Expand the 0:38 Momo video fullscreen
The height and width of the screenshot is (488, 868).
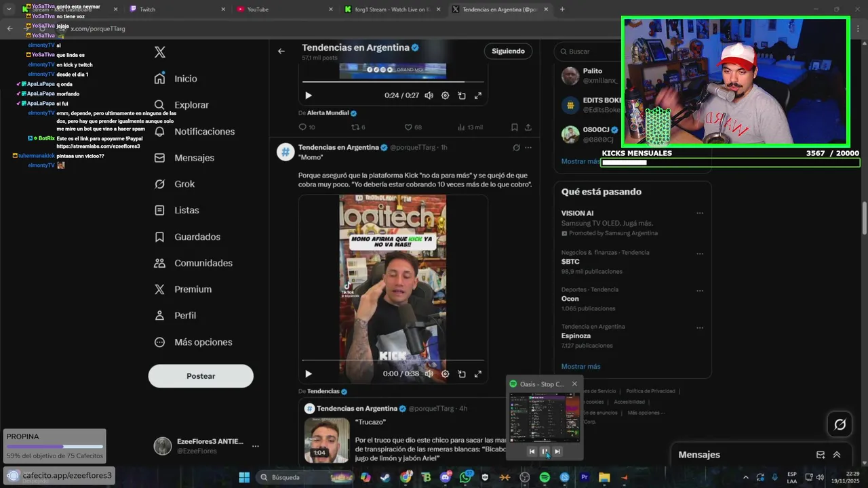click(478, 373)
